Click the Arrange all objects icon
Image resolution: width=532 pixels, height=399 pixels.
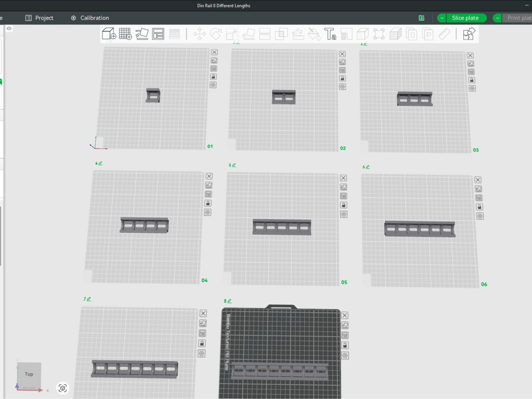click(158, 34)
